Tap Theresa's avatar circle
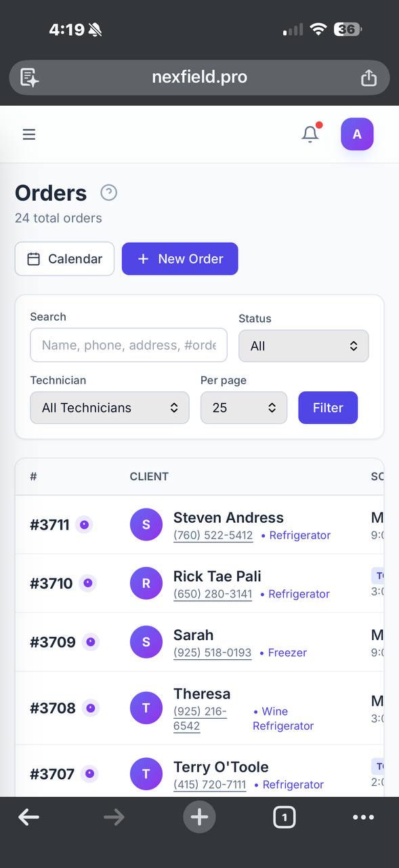Image resolution: width=399 pixels, height=868 pixels. click(146, 708)
